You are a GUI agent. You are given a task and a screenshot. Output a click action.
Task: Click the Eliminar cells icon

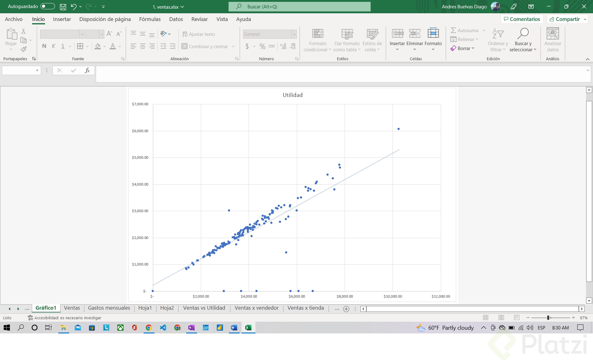coord(414,34)
